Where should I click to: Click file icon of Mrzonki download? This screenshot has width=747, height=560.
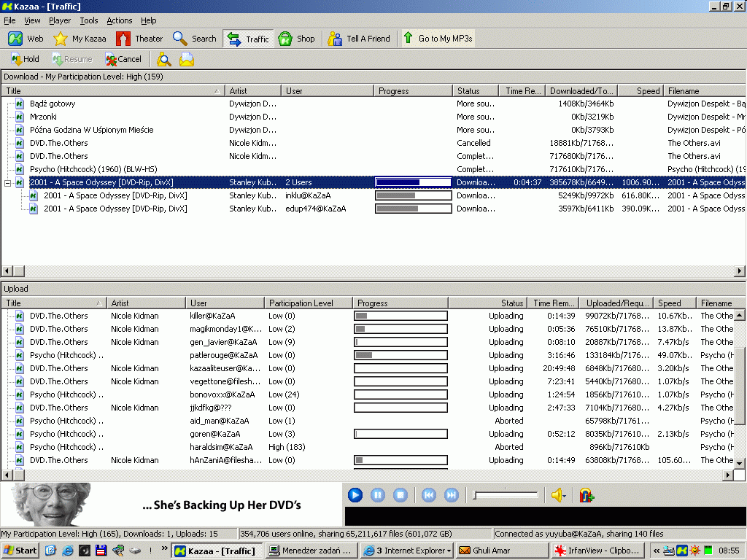click(20, 117)
